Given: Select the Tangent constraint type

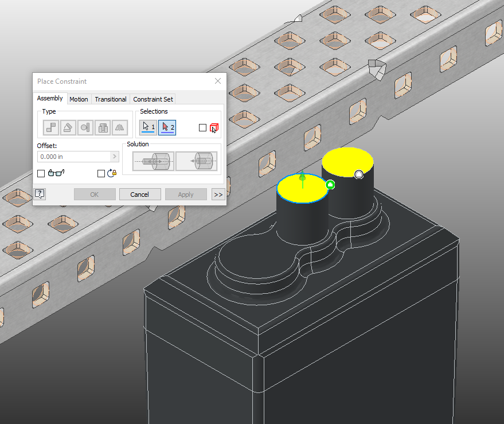Looking at the screenshot, I should [85, 128].
